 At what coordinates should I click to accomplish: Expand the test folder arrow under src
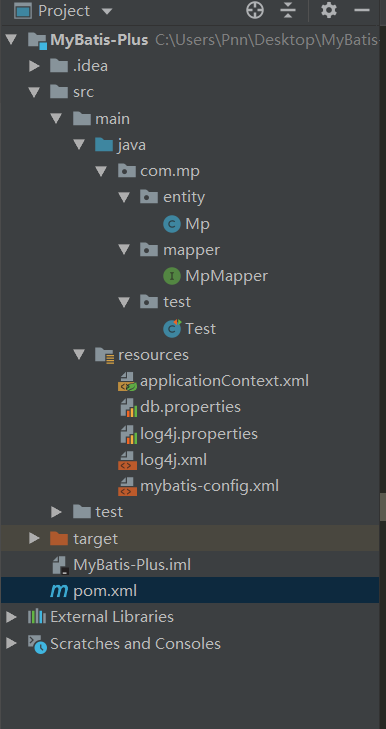[57, 512]
